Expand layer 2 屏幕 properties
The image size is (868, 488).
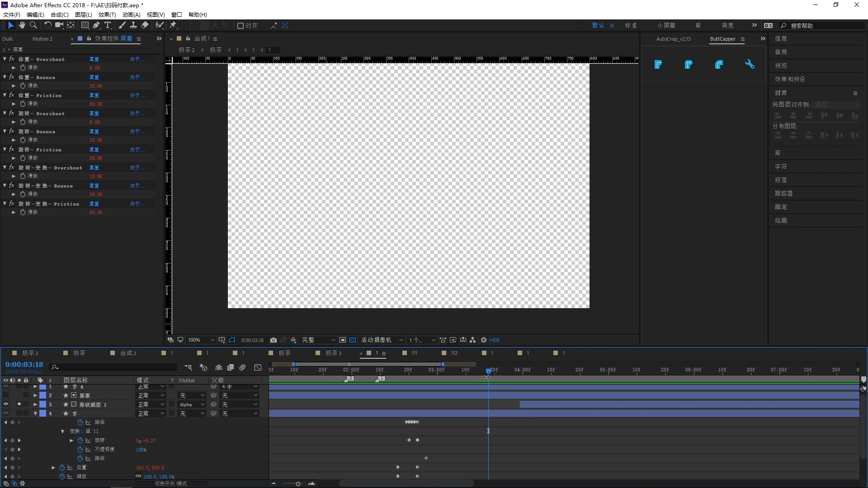pos(35,395)
